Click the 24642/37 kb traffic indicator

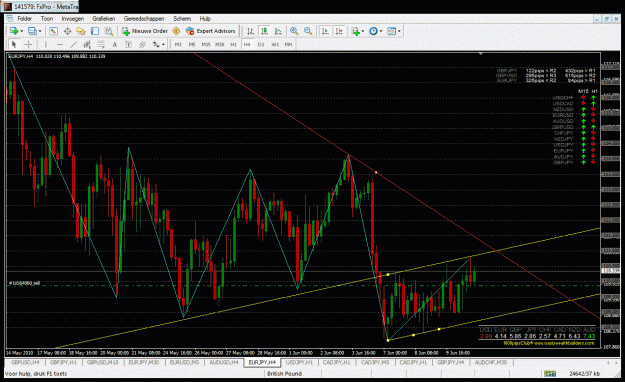pyautogui.click(x=584, y=374)
